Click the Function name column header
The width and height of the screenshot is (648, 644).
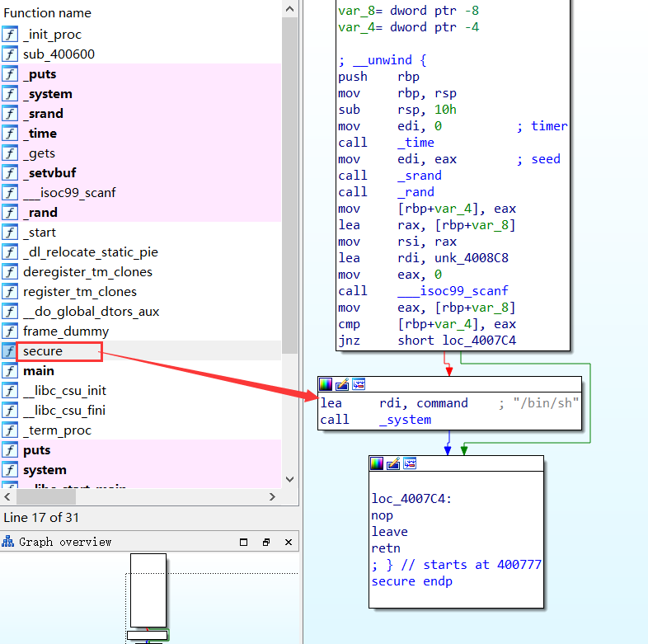click(48, 13)
